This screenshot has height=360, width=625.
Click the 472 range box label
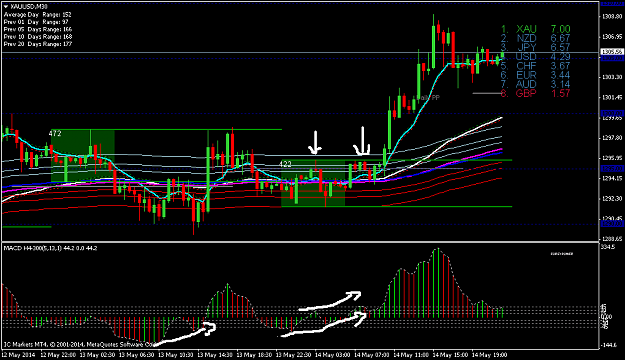[x=55, y=134]
